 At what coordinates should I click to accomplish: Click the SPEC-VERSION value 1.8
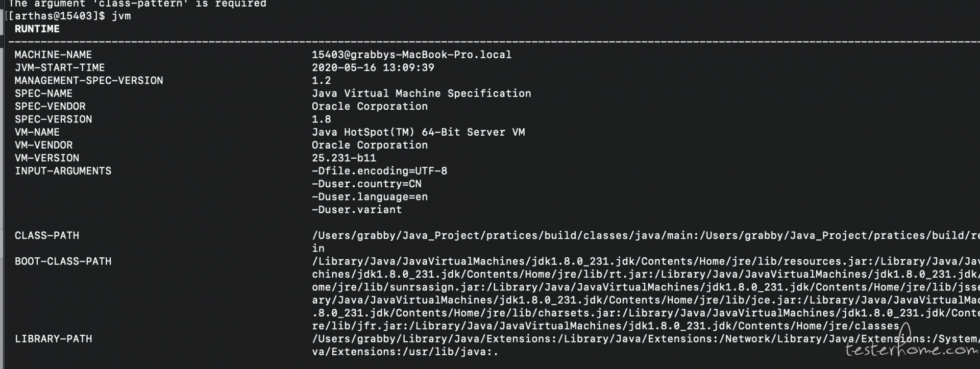(x=321, y=119)
